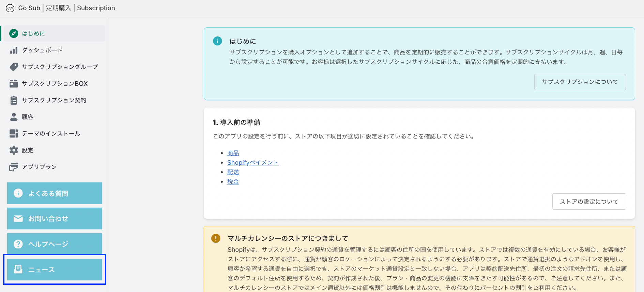Image resolution: width=644 pixels, height=292 pixels.
Task: Click the 顧客 person icon
Action: [x=14, y=117]
